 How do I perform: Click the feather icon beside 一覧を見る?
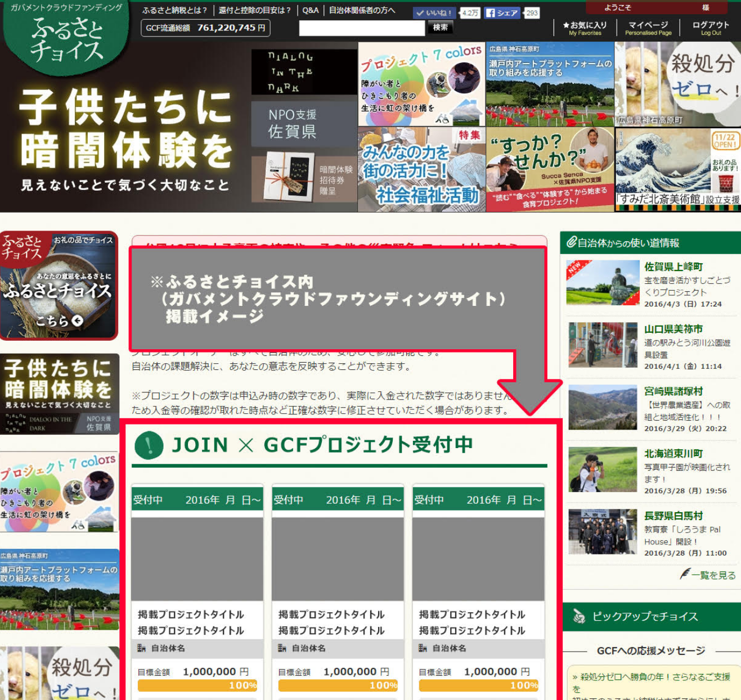685,574
